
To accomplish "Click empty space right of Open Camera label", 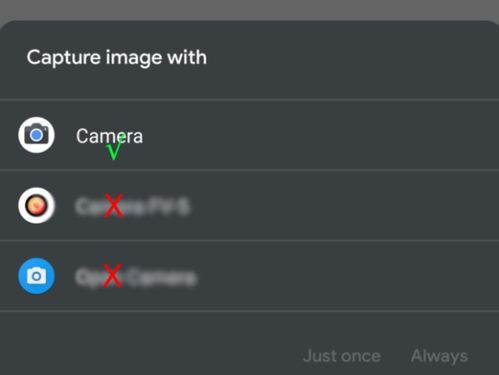I will pos(348,276).
